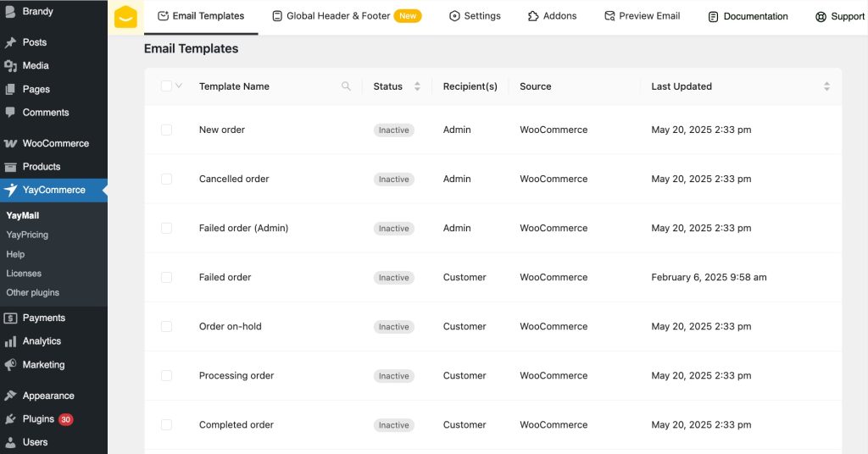Screen dimensions: 868x454
Task: Open Analytics via its bar chart icon
Action: point(10,341)
